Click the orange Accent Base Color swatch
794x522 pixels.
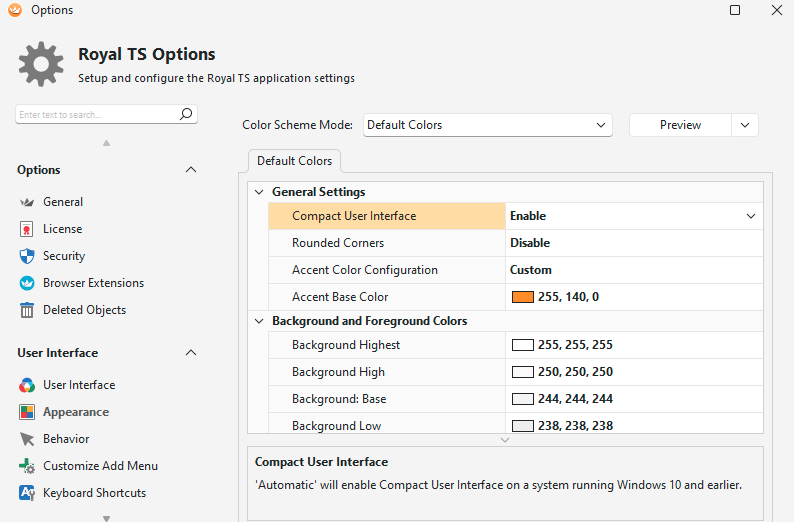[x=523, y=297]
